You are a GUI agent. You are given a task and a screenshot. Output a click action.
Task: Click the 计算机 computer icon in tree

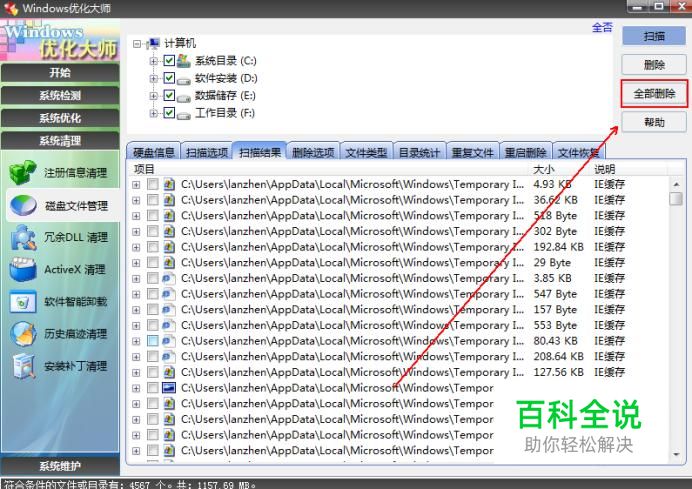154,43
